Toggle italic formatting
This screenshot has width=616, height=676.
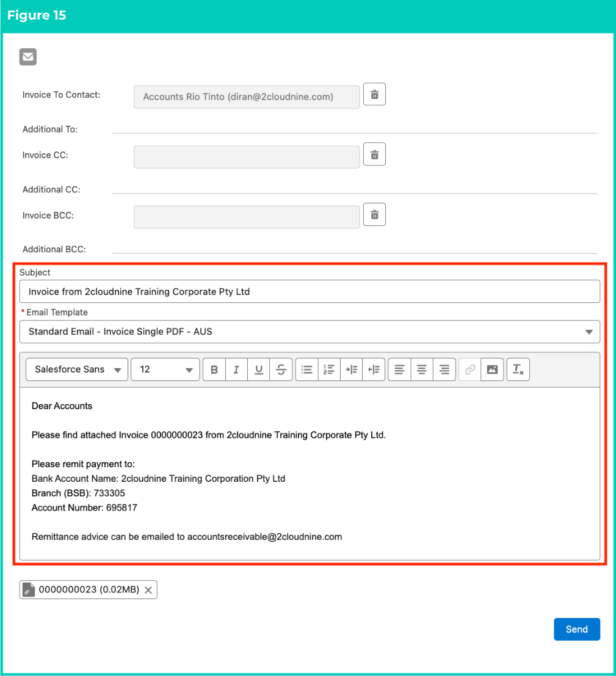pos(236,369)
